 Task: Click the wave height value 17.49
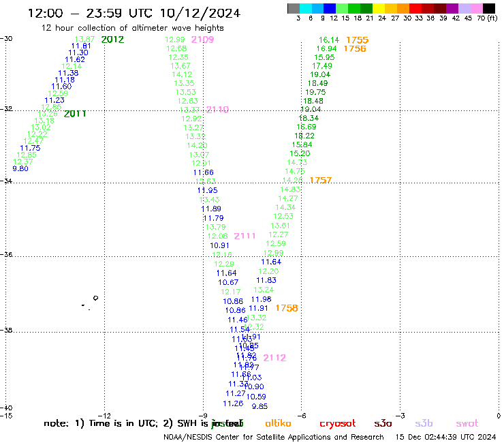(x=322, y=66)
